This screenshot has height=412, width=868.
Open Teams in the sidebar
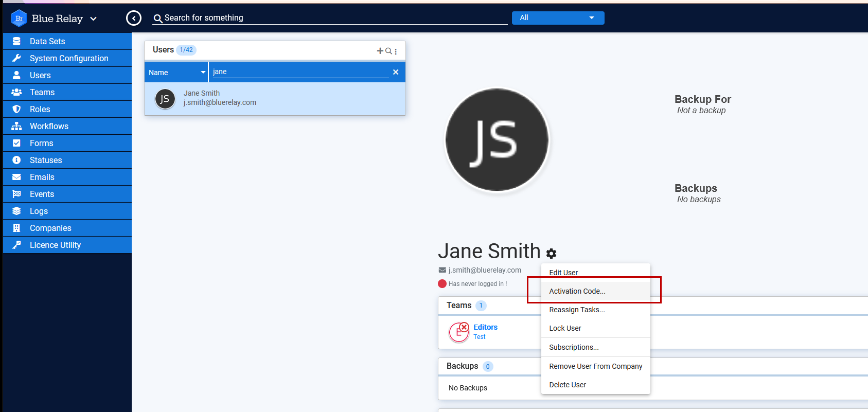(x=67, y=92)
